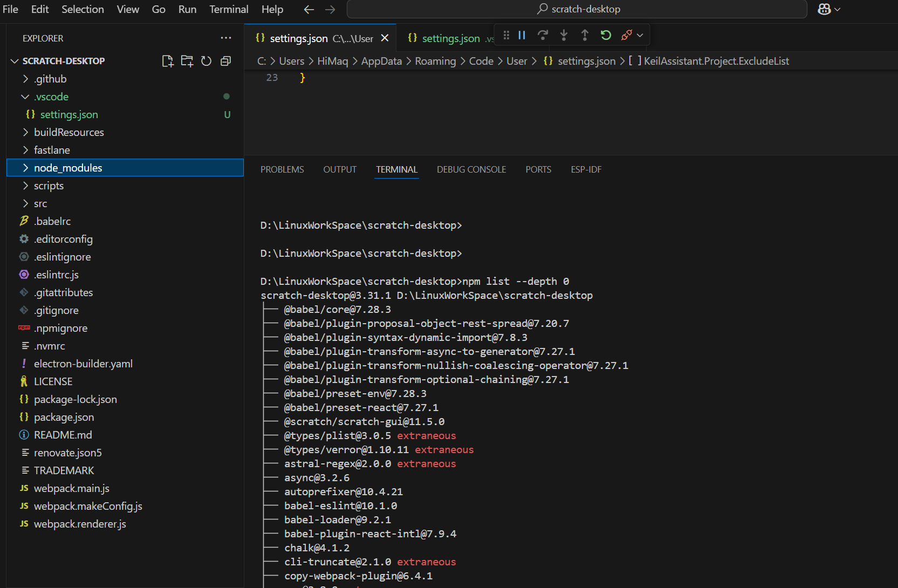Refresh the Explorer file tree
Image resolution: width=898 pixels, height=588 pixels.
(x=206, y=61)
